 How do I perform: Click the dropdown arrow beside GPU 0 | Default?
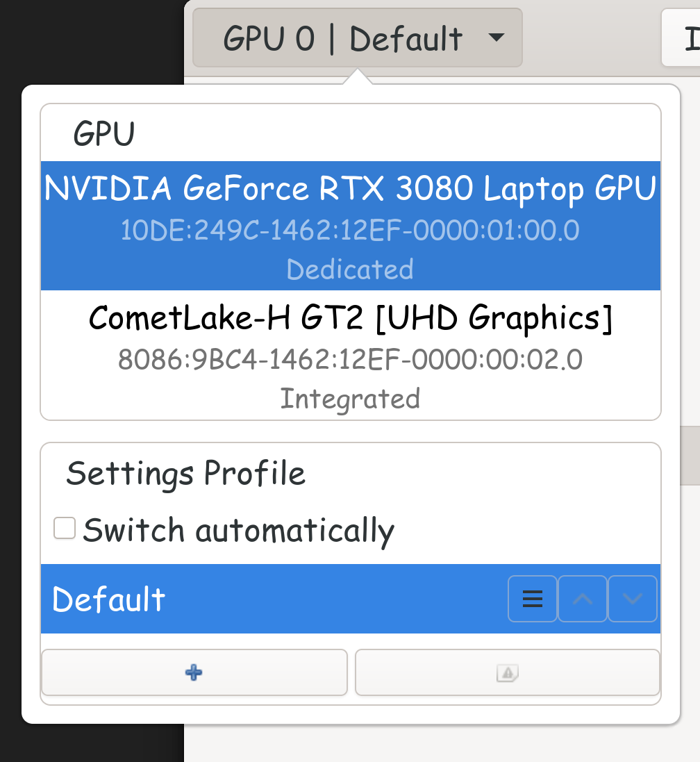[496, 38]
